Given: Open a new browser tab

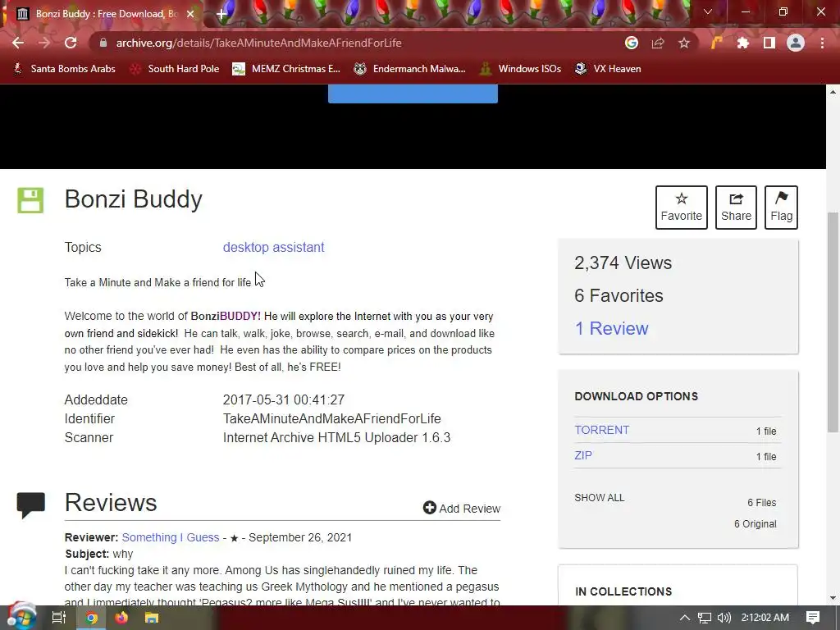Looking at the screenshot, I should tap(221, 15).
